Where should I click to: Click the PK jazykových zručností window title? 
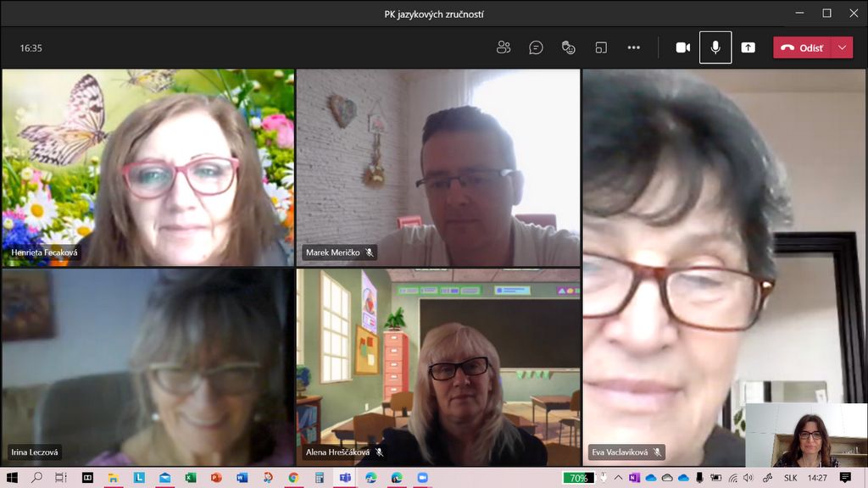(434, 14)
